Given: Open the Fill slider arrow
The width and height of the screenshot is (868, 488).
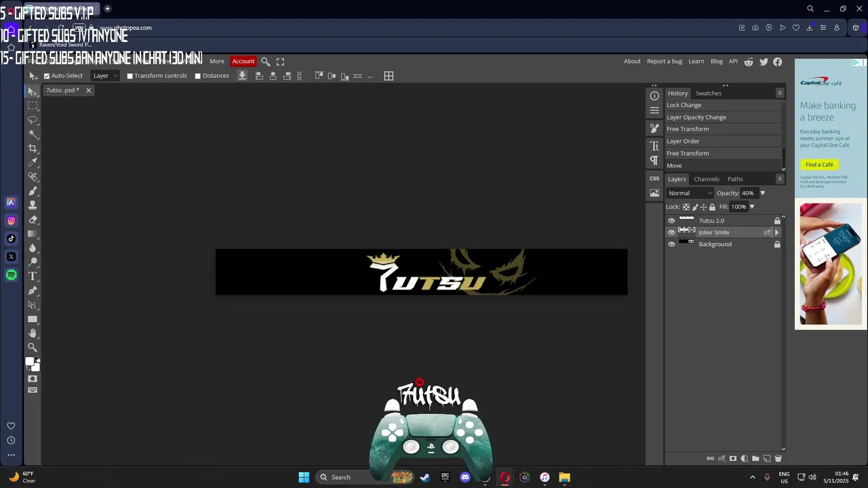Looking at the screenshot, I should pos(751,207).
